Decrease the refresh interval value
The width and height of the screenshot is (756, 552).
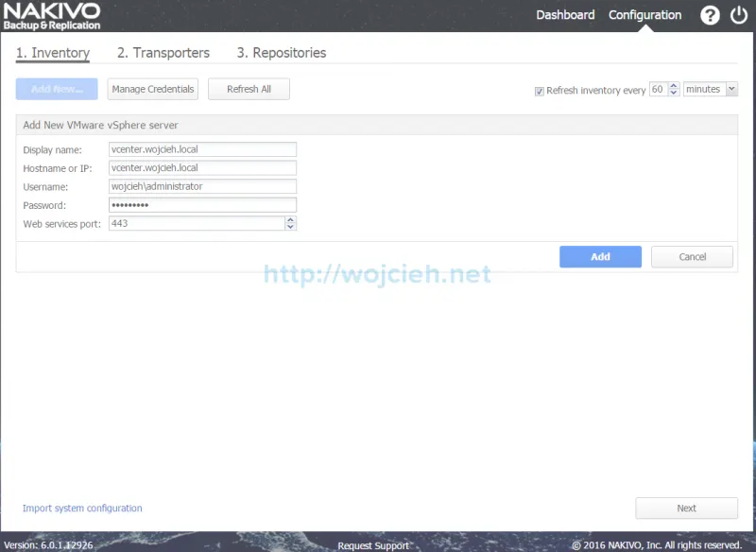(x=674, y=93)
